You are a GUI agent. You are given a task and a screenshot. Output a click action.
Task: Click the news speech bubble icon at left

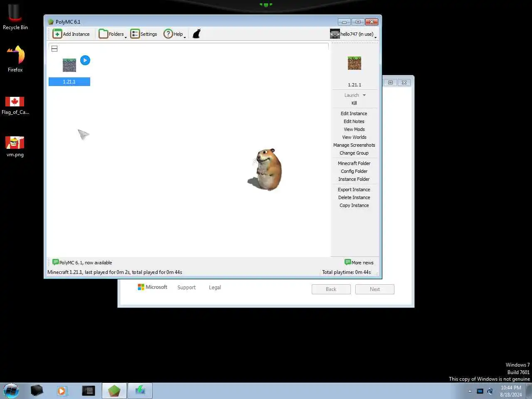(x=55, y=262)
